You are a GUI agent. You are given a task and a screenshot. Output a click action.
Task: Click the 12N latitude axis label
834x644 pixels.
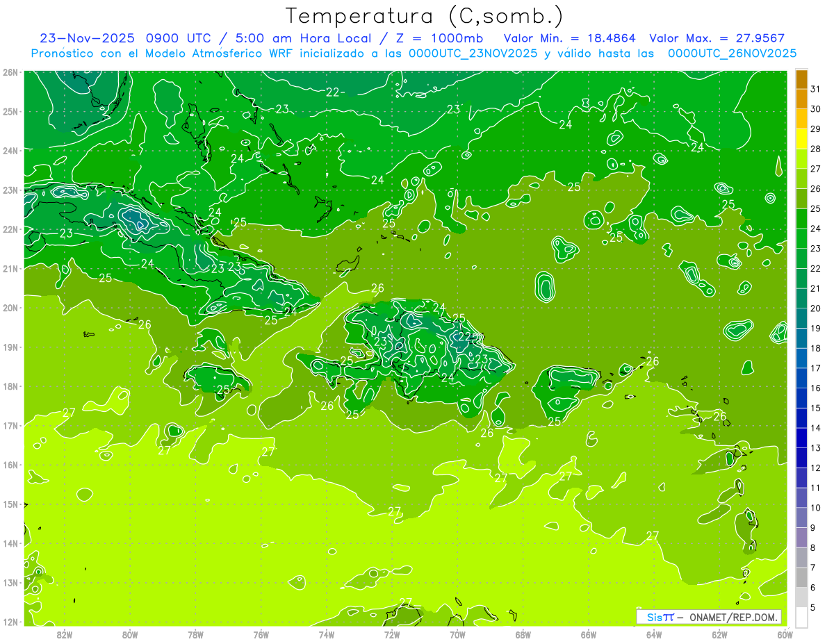point(10,622)
